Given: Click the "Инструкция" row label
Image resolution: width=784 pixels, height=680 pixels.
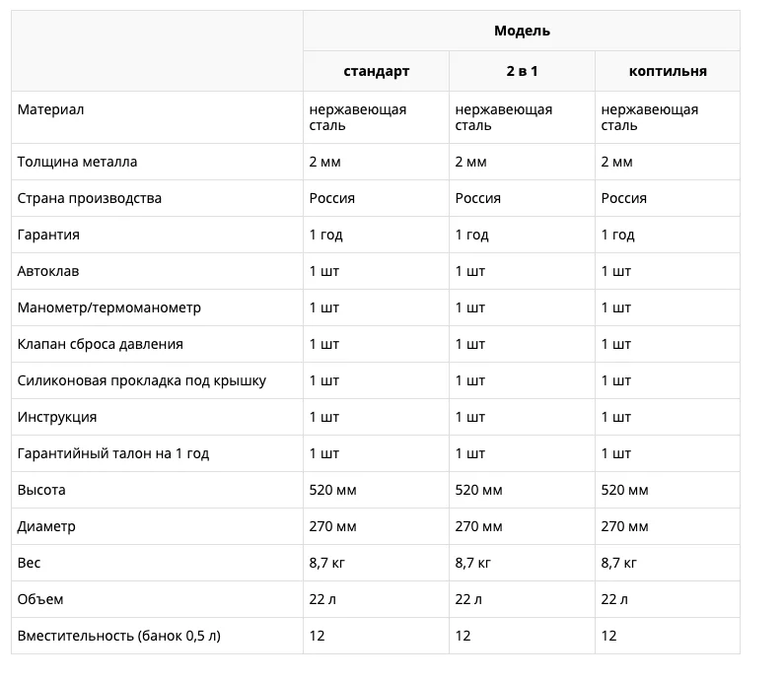Looking at the screenshot, I should [57, 417].
